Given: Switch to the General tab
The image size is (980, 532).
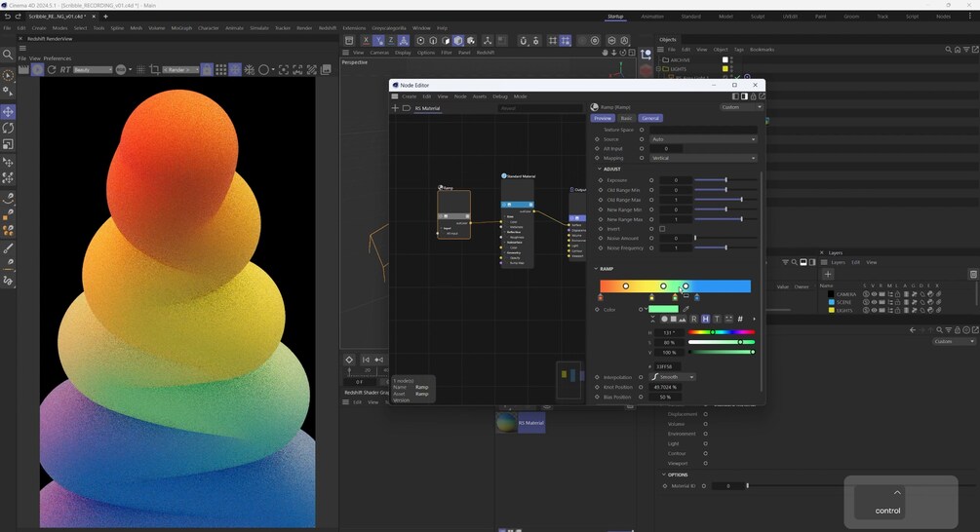Looking at the screenshot, I should point(650,118).
